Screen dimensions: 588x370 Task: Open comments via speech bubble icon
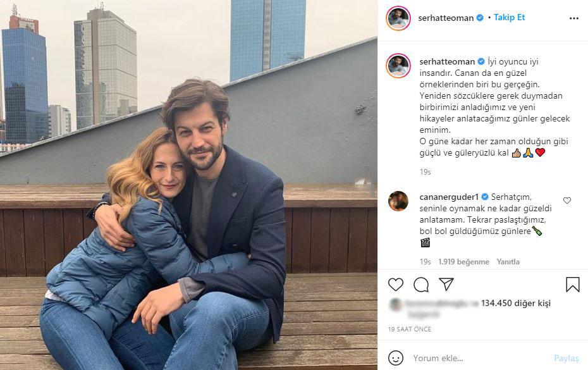[x=421, y=285]
